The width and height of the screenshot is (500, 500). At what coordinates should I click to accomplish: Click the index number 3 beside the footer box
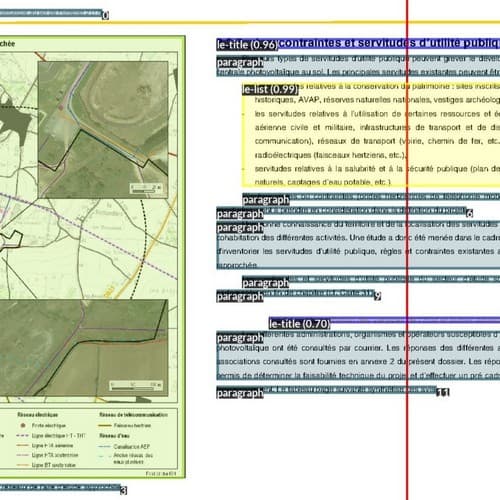[x=123, y=490]
